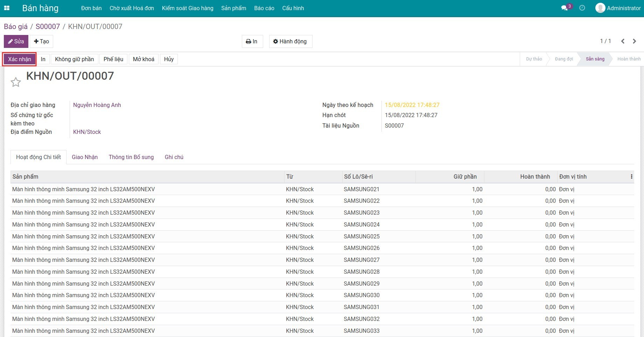Image resolution: width=644 pixels, height=337 pixels.
Task: Open the Đơn bán menu
Action: (91, 8)
